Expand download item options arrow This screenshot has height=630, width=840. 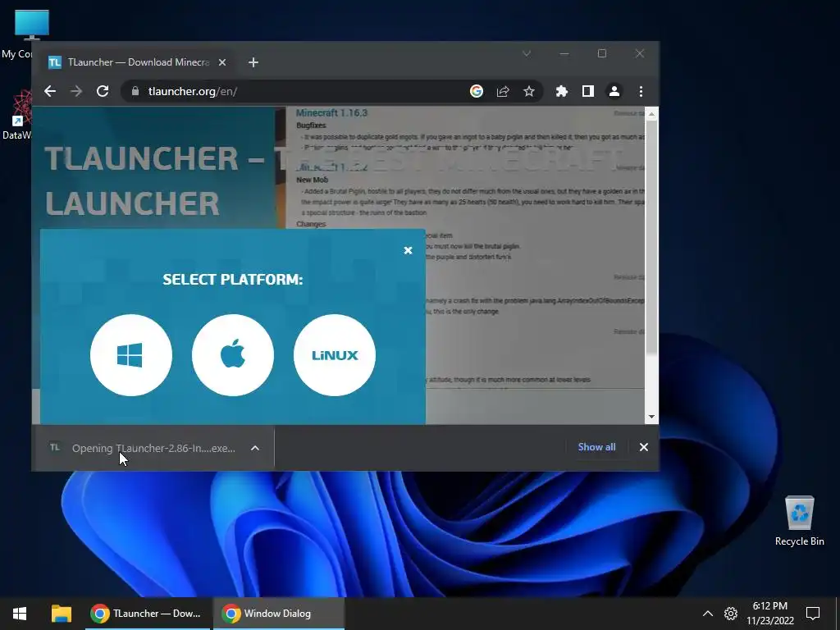[255, 448]
